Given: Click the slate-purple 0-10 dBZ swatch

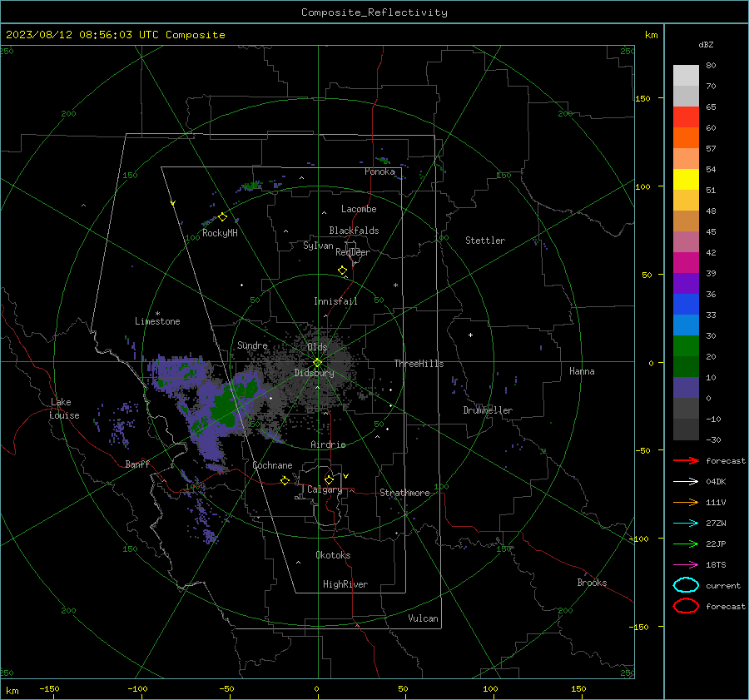Looking at the screenshot, I should tap(686, 388).
